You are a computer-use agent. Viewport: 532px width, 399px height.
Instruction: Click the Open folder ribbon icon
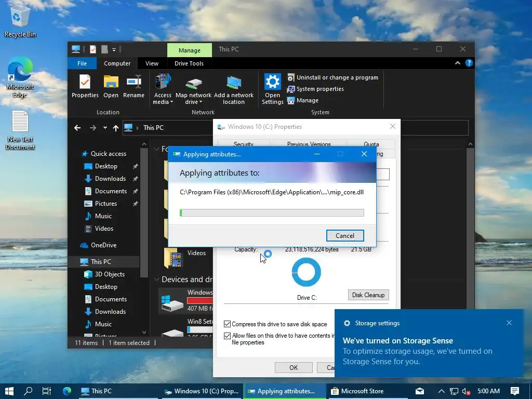111,86
